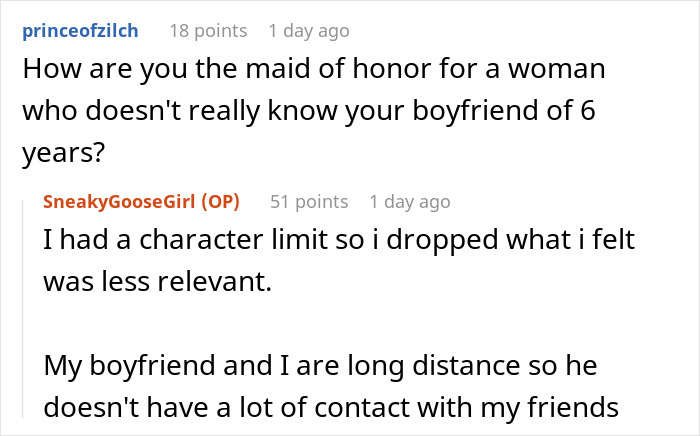Collapse the reply using the vertical thread line

coord(23,309)
